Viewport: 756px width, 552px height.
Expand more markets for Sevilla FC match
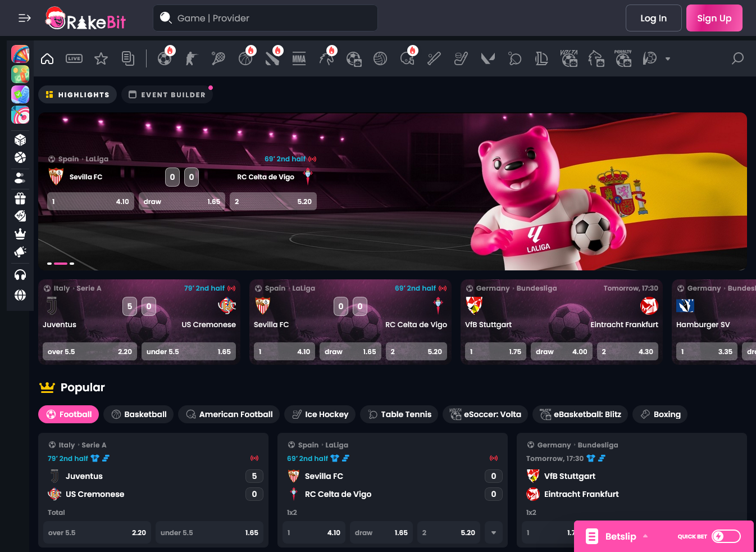click(x=494, y=532)
